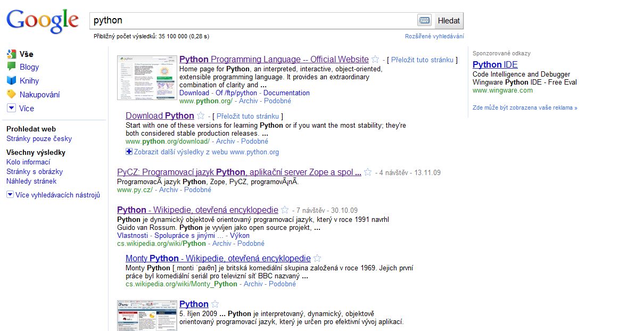This screenshot has width=644, height=331.
Task: Star the Download Python result
Action: [201, 116]
